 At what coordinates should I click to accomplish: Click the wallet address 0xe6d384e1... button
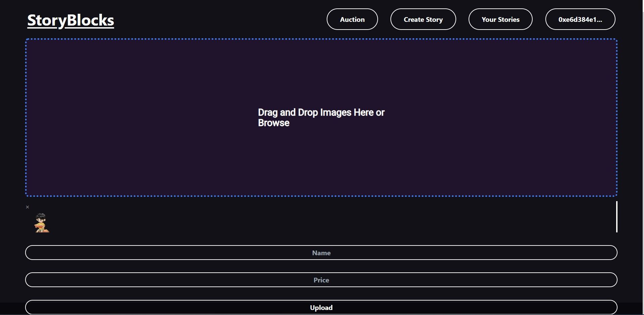pyautogui.click(x=580, y=19)
